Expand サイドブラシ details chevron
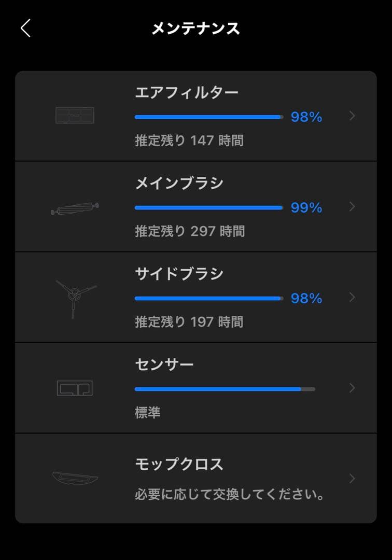This screenshot has width=392, height=560. [x=352, y=297]
